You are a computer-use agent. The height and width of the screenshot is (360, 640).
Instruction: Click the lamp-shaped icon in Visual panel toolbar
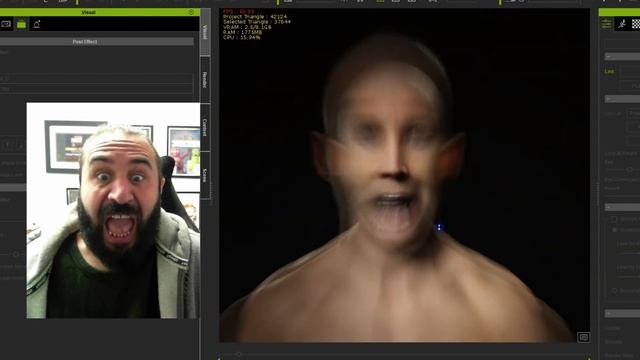coord(36,24)
